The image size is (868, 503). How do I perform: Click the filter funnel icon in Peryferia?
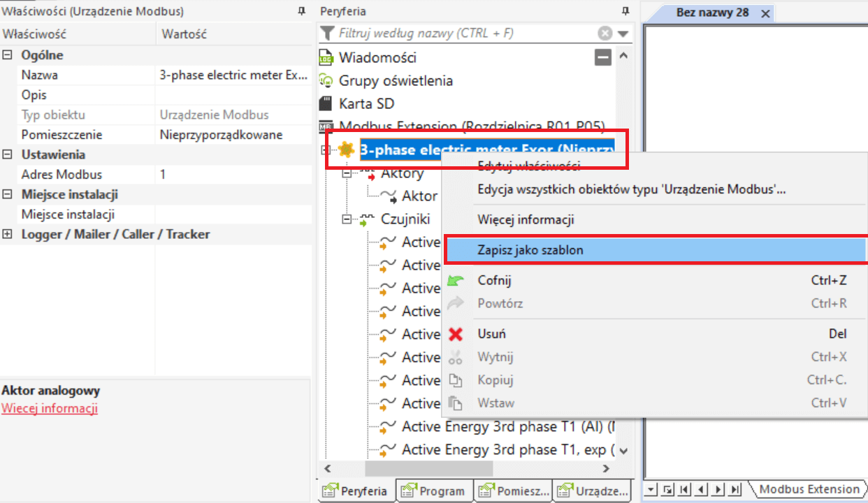point(327,34)
